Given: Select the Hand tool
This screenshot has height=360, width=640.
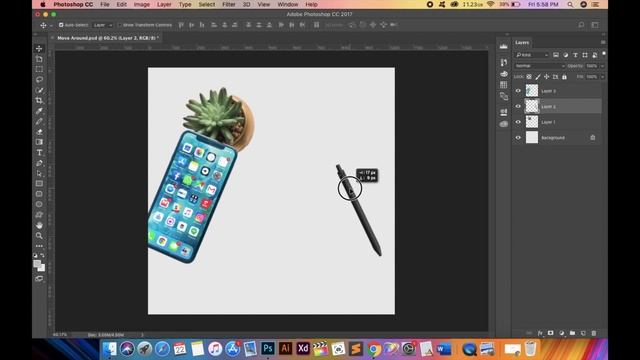Looking at the screenshot, I should pos(39,225).
